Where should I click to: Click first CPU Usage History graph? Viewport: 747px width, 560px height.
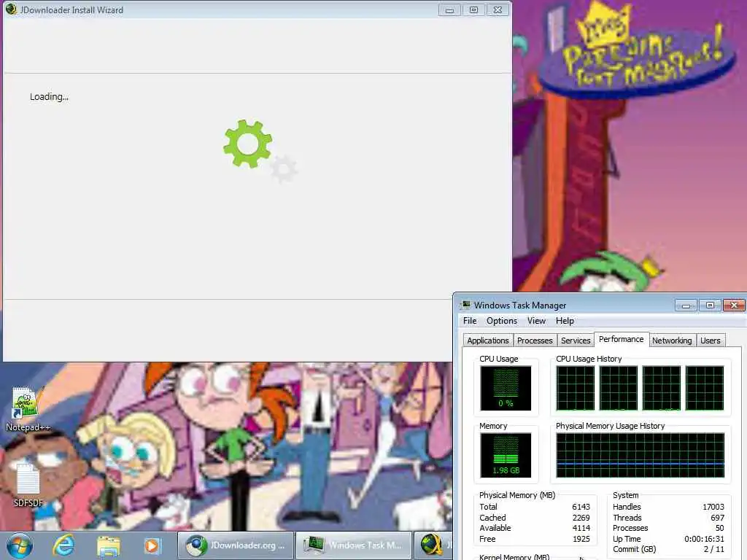[576, 388]
